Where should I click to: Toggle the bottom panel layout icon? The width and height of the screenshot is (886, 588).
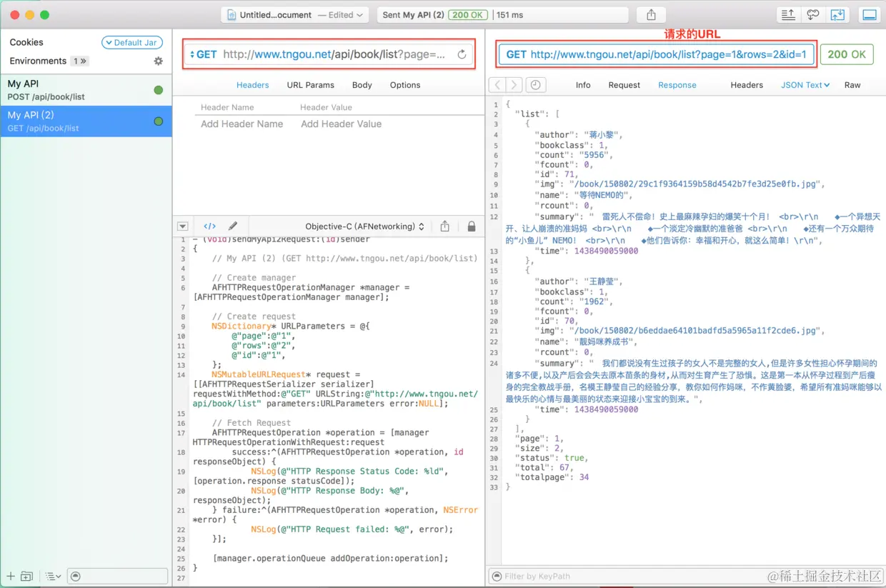pos(870,14)
